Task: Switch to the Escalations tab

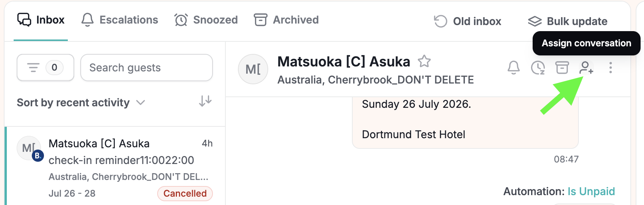Action: (x=120, y=20)
